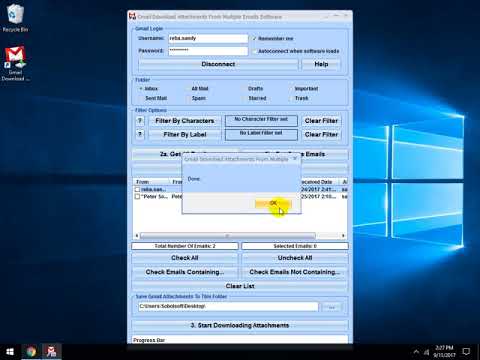Open the Windows Start menu
The width and height of the screenshot is (480, 360).
point(10,352)
